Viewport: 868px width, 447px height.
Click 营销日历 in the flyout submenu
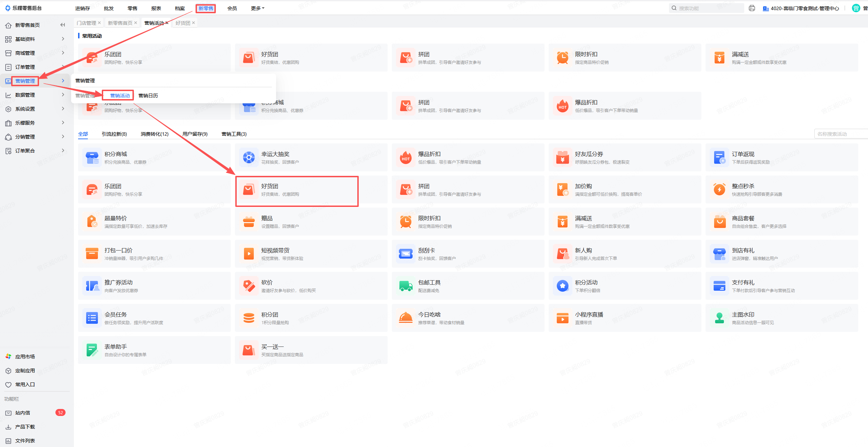tap(148, 96)
